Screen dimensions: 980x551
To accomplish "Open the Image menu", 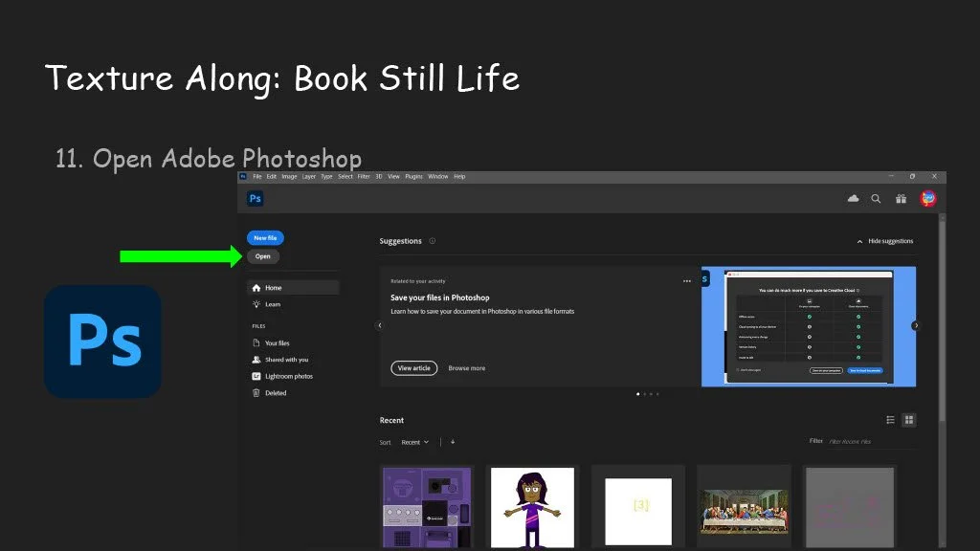I will (289, 177).
